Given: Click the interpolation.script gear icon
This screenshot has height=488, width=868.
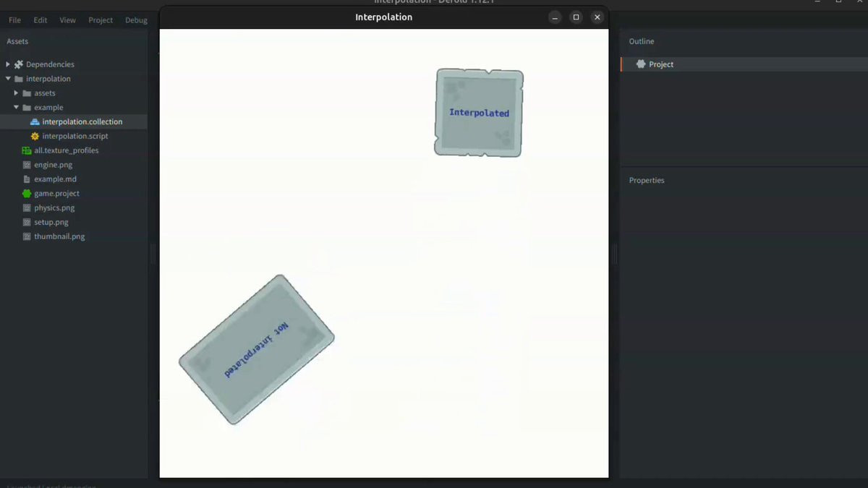Looking at the screenshot, I should click(35, 136).
